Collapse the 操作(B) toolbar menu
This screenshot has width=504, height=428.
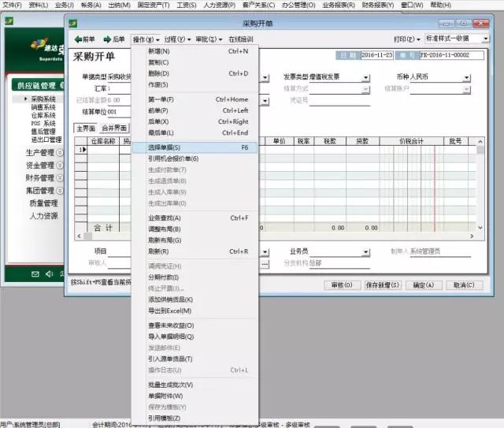point(146,39)
